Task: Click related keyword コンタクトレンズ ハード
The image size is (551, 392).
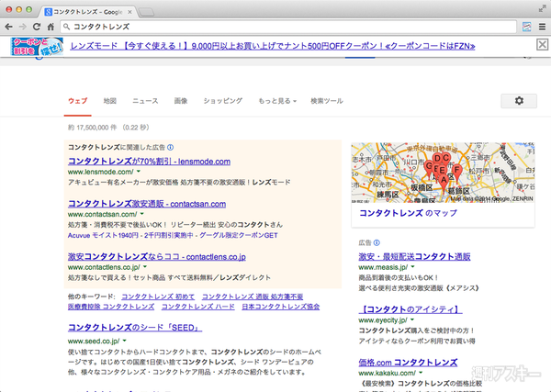Action: pos(197,307)
